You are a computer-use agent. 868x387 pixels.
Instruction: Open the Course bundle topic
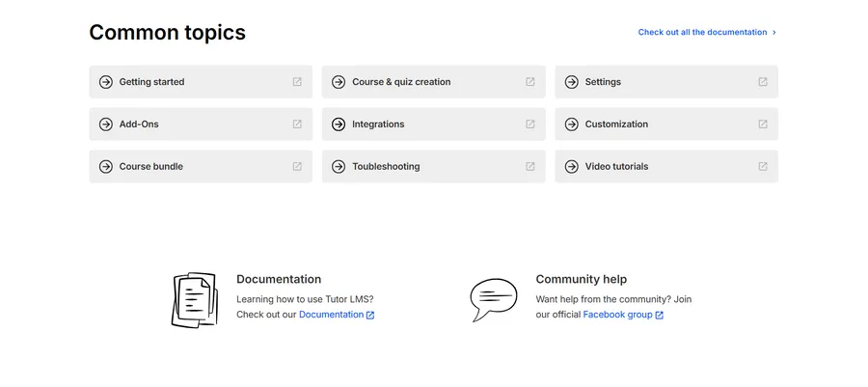201,166
